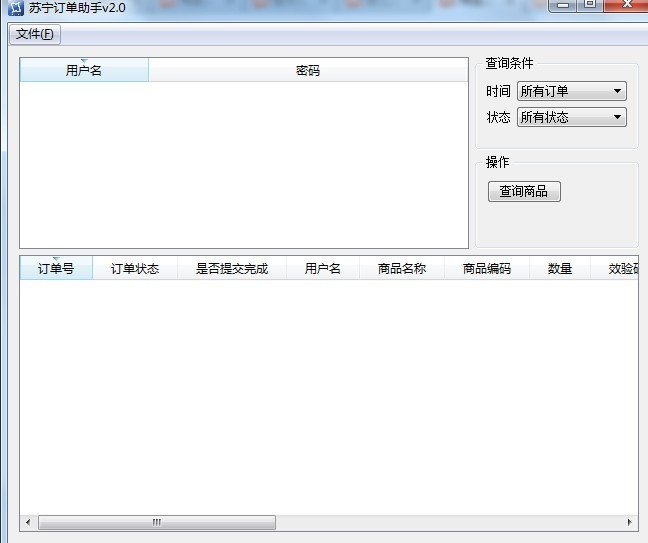This screenshot has height=543, width=648.
Task: Click the 是否提交完成 column header
Action: click(x=232, y=268)
